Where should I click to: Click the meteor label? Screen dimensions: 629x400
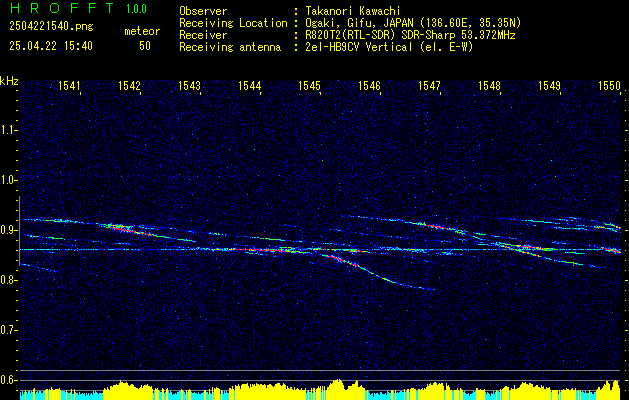[x=142, y=31]
